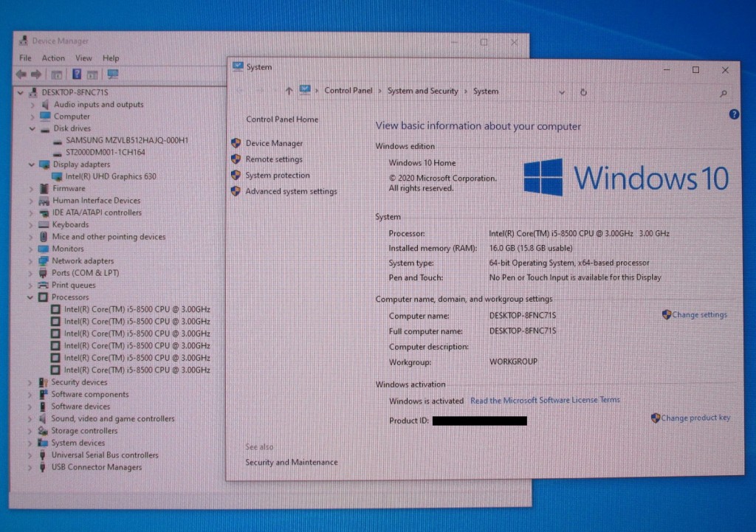Collapse the DESKTOP-8FNC71S root node
Screen dimensions: 756x532
point(20,92)
